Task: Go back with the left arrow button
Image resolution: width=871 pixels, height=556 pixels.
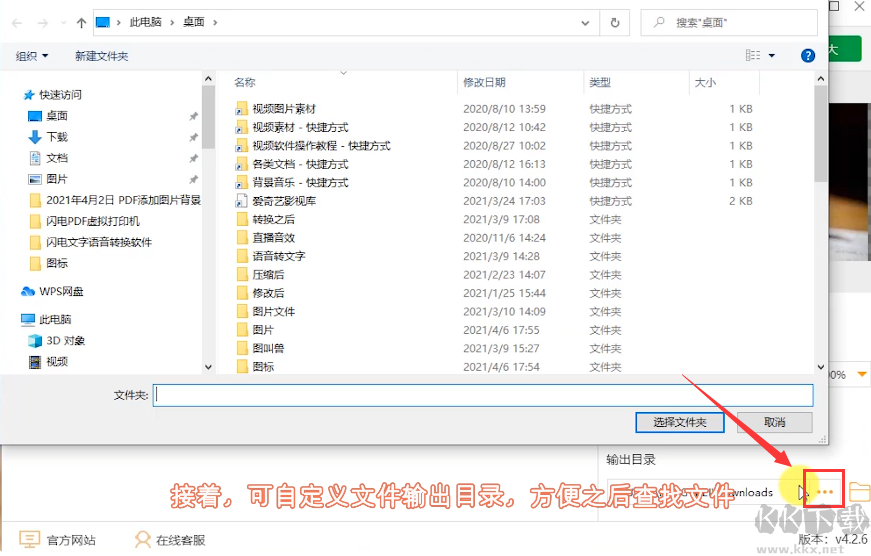Action: 17,23
